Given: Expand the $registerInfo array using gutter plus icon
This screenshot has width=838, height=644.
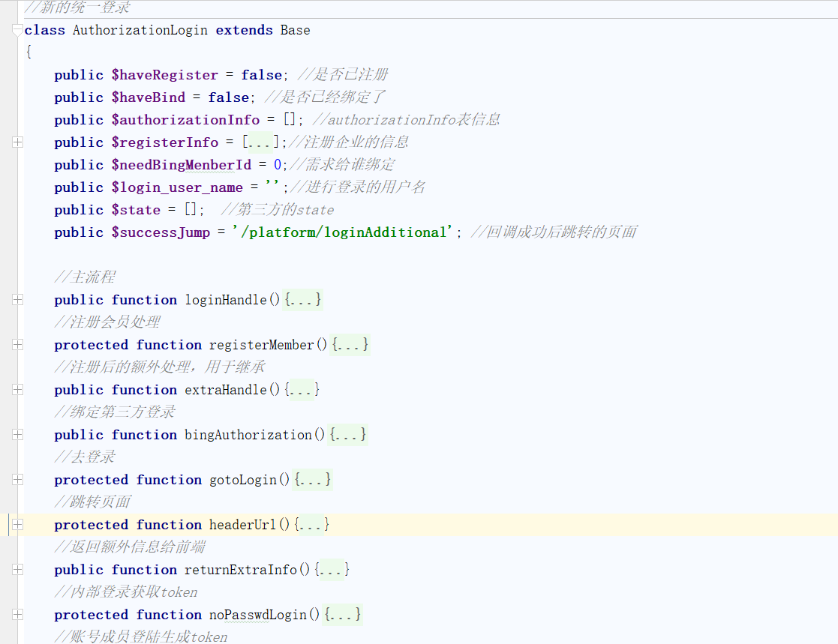Looking at the screenshot, I should [x=17, y=142].
